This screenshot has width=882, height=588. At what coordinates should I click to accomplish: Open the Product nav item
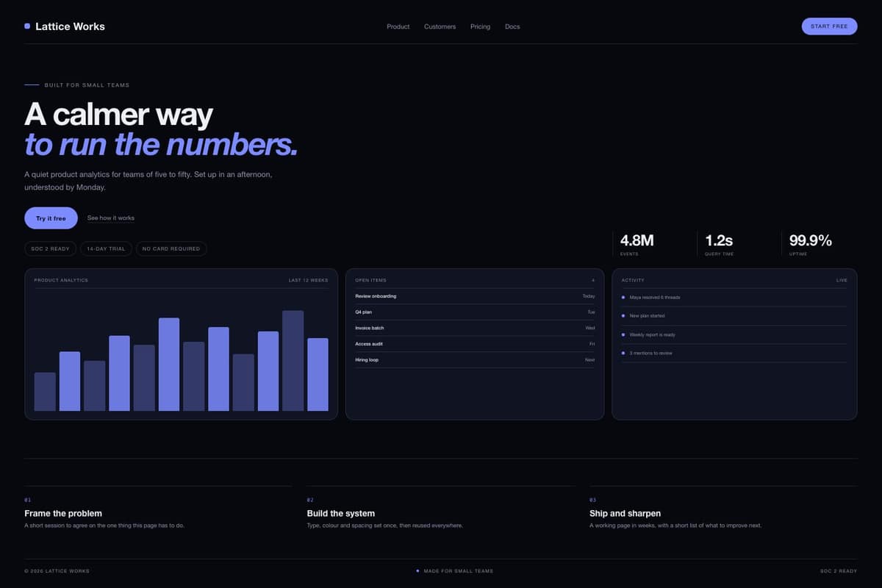[x=398, y=26]
